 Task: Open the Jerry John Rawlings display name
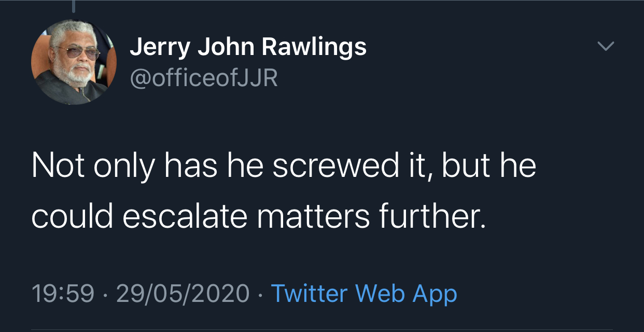coord(248,47)
